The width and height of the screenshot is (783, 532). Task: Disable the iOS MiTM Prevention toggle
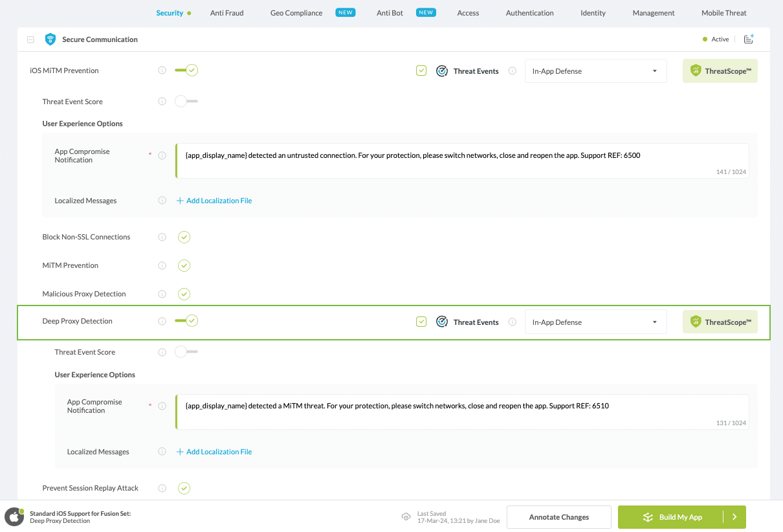point(186,71)
